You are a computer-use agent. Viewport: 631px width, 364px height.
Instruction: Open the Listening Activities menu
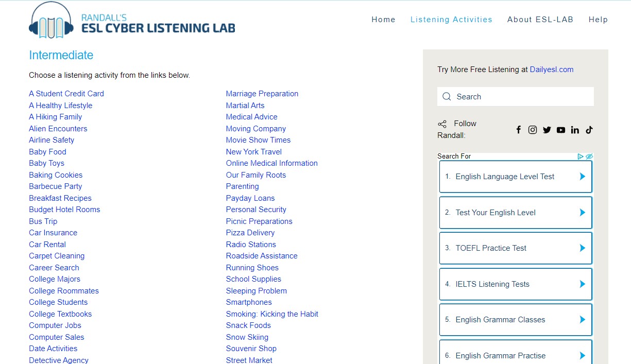(x=452, y=20)
